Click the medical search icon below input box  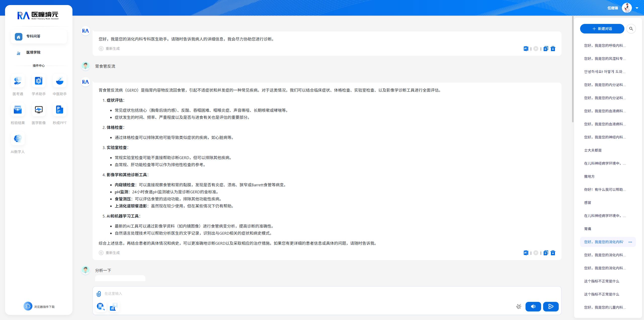click(x=100, y=306)
